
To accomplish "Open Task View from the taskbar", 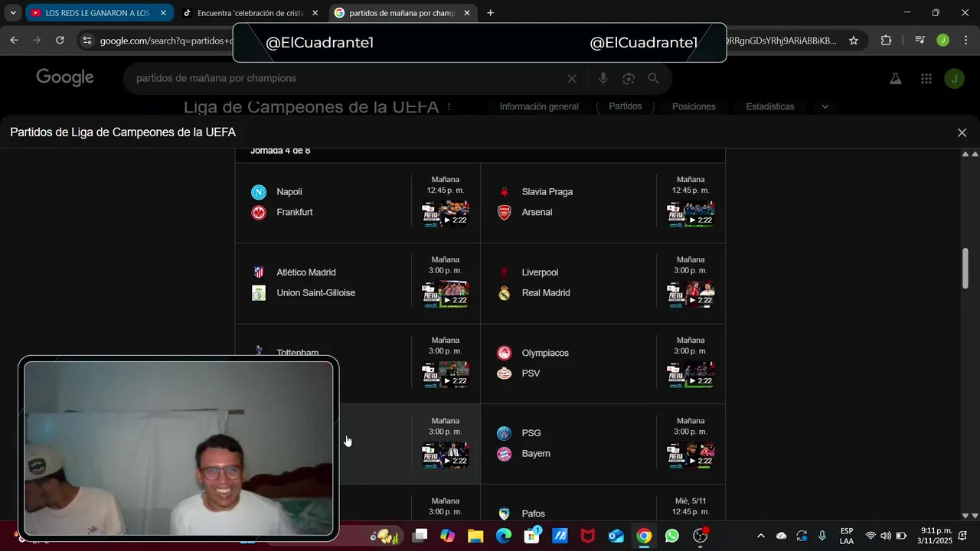I will (x=420, y=536).
